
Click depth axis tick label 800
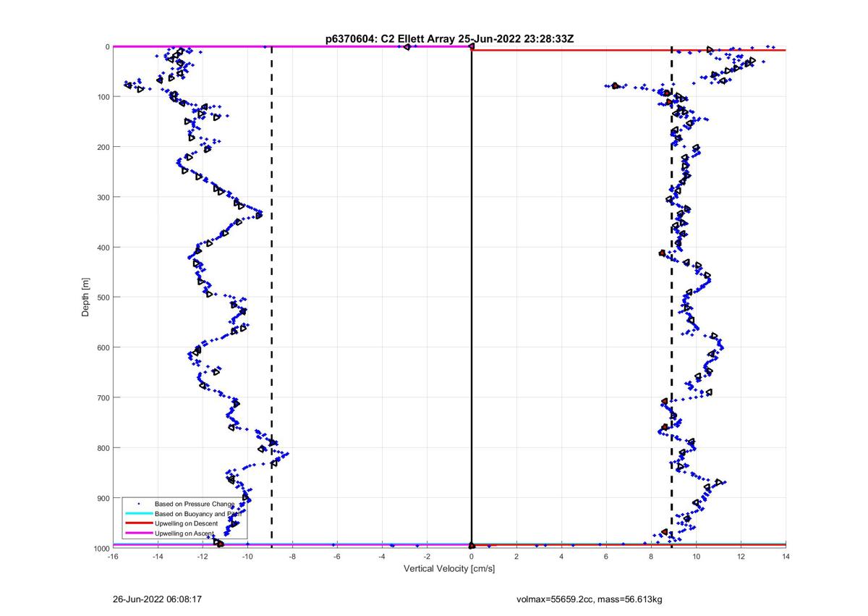point(103,448)
